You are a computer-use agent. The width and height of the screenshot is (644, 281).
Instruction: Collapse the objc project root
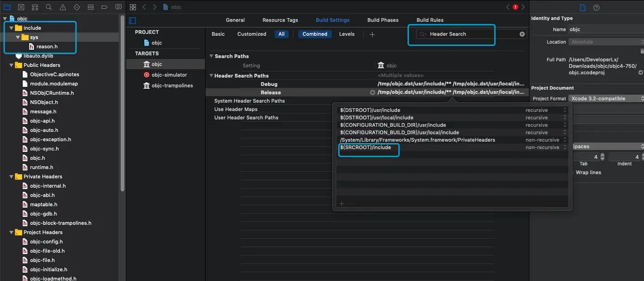5,19
